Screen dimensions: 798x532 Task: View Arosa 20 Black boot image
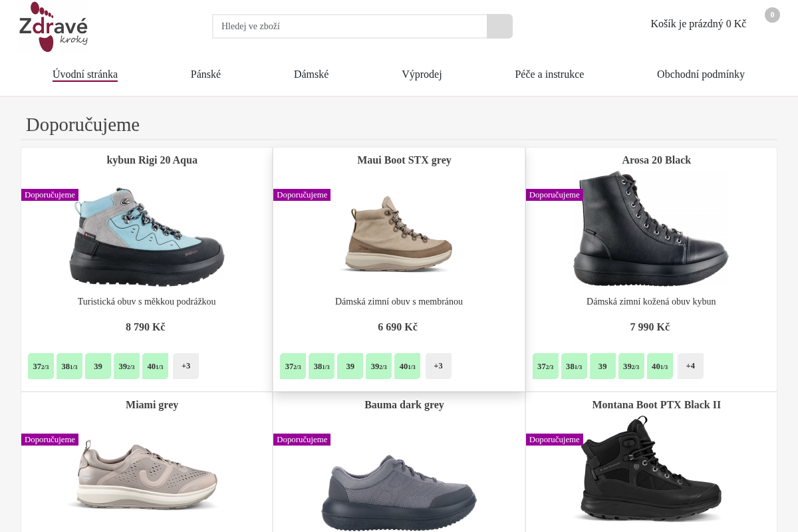click(651, 229)
